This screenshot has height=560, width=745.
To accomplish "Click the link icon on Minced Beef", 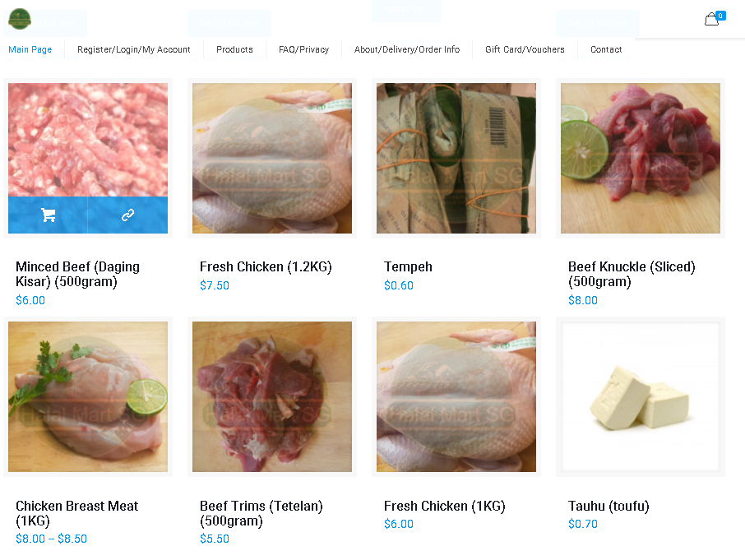I will (127, 215).
